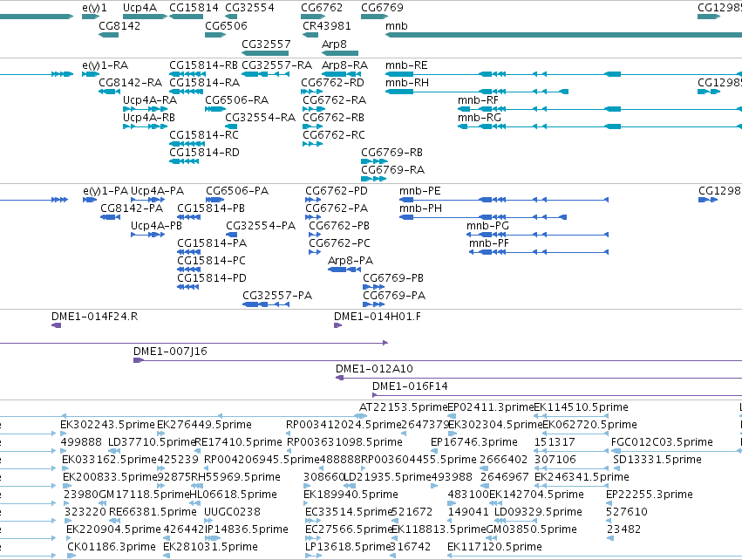742x560 pixels.
Task: Click the CG6506 gene label
Action: click(226, 26)
